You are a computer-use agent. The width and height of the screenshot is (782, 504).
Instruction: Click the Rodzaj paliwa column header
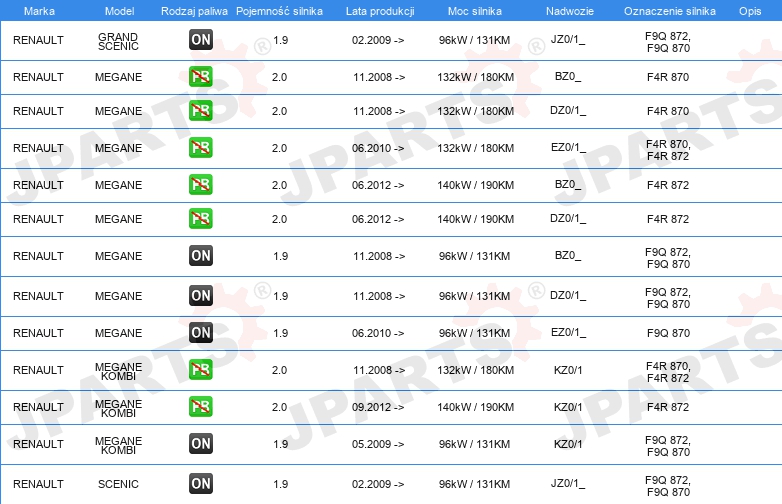pos(194,11)
